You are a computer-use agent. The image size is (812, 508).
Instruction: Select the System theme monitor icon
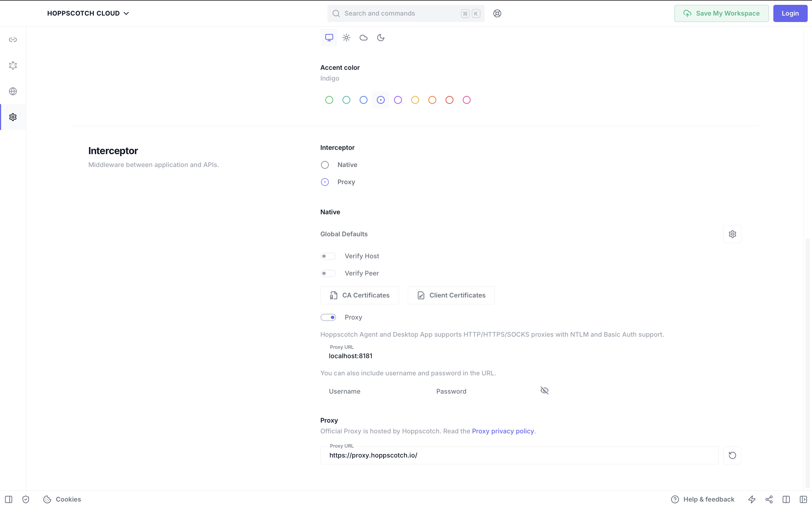[329, 38]
